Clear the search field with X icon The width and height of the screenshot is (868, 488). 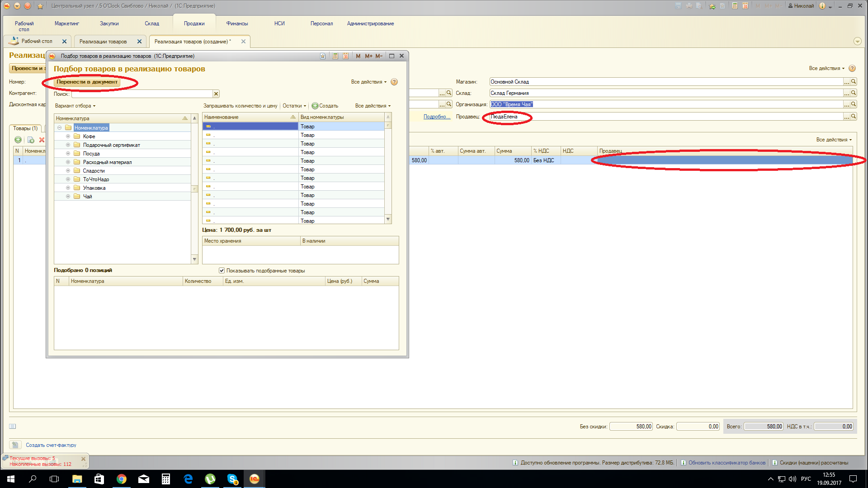coord(216,94)
